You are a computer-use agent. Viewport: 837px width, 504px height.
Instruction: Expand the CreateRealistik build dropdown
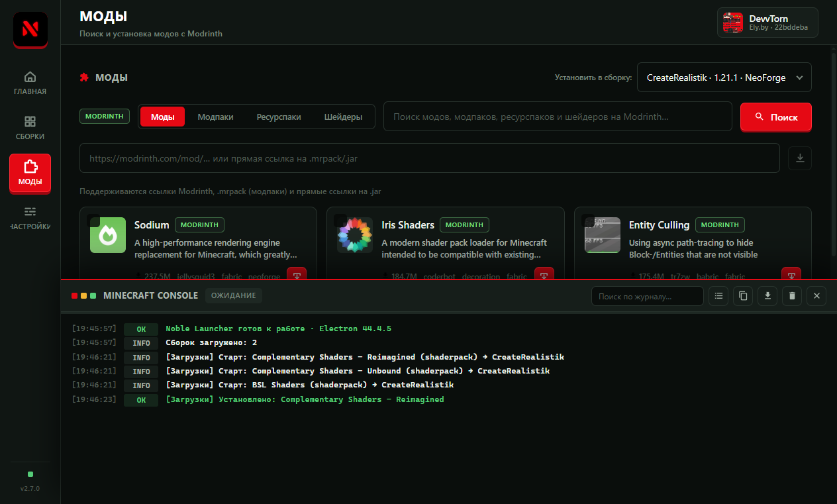724,77
